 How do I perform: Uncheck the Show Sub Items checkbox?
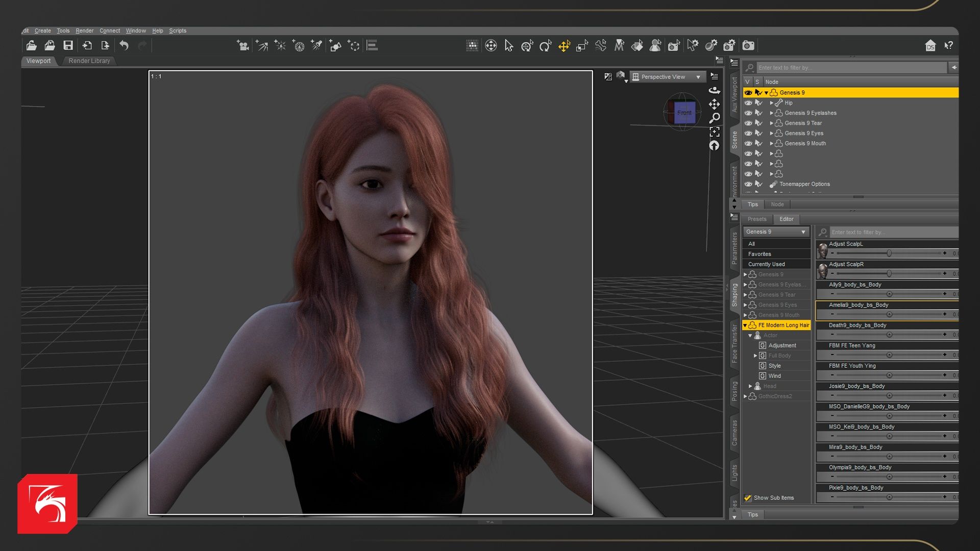tap(748, 498)
